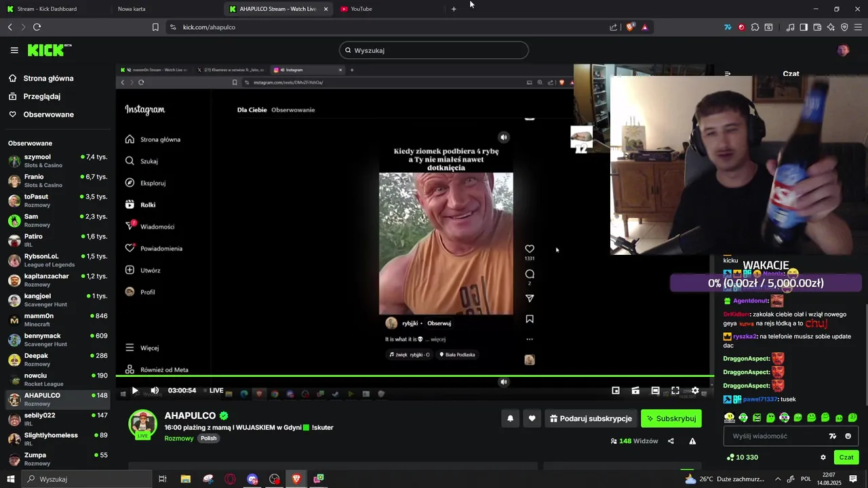The image size is (868, 488).
Task: Open the browser main hamburger menu
Action: coord(858,27)
